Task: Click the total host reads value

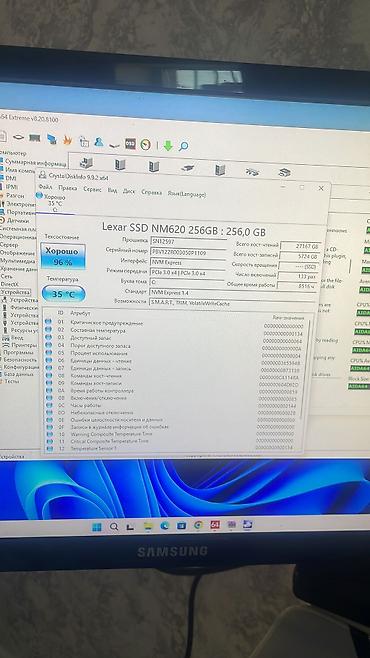Action: 301,246
